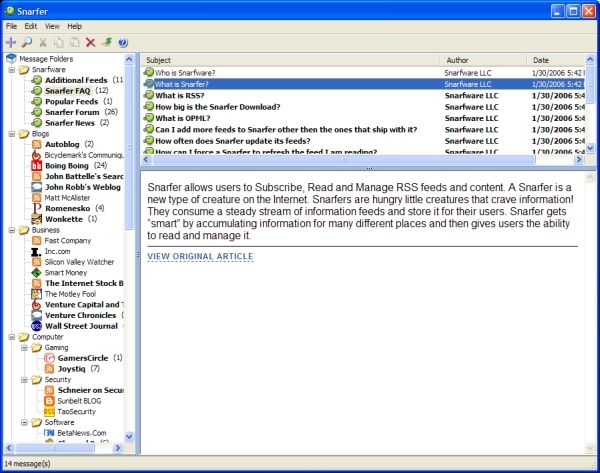Image resolution: width=600 pixels, height=473 pixels.
Task: Open the Fast Company feed
Action: pos(68,241)
